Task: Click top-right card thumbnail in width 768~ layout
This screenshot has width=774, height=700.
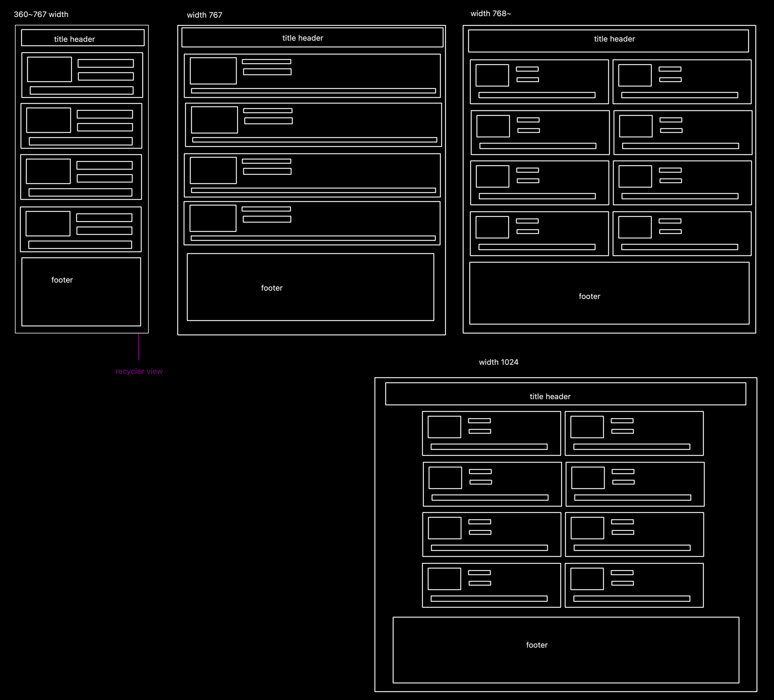Action: (x=635, y=75)
